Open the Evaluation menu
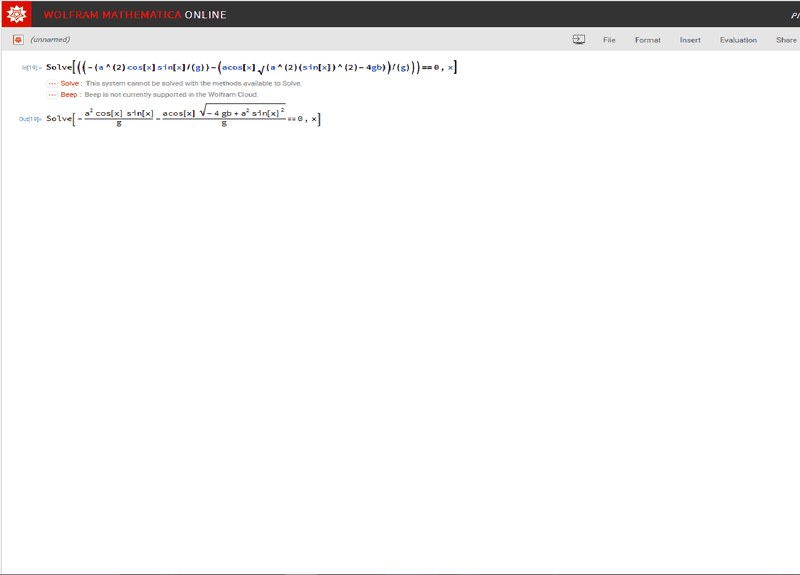The width and height of the screenshot is (800, 575). coord(738,40)
